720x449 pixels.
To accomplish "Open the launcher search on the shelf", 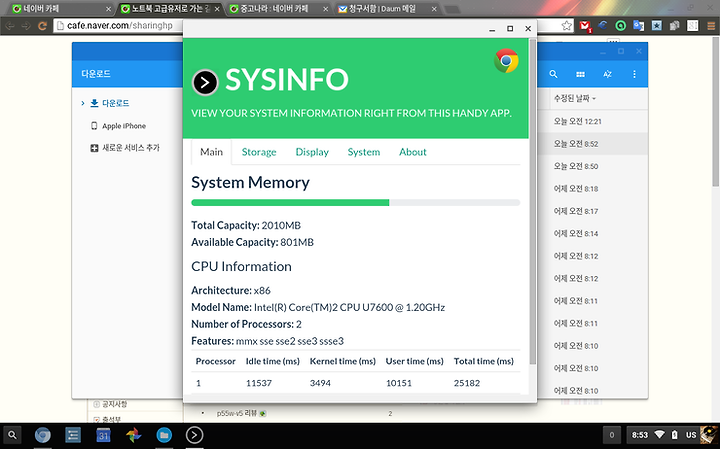I will point(12,435).
